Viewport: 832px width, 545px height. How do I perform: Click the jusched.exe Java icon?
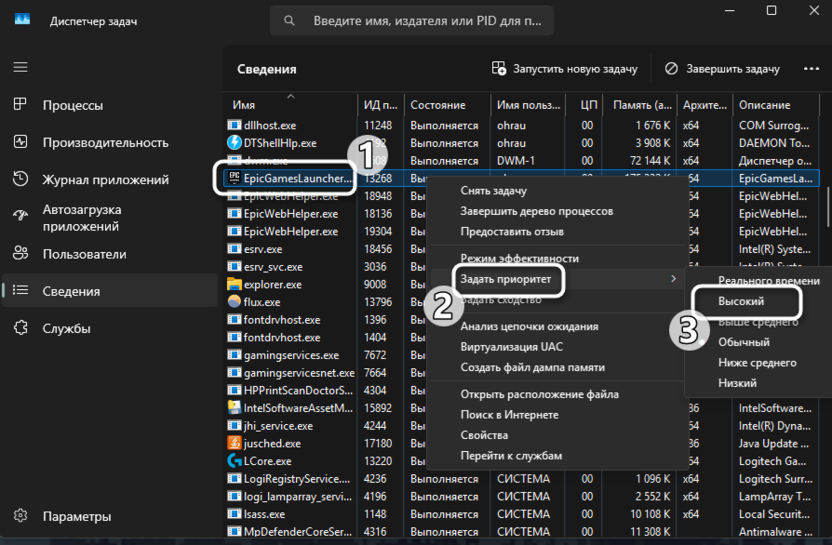(234, 443)
